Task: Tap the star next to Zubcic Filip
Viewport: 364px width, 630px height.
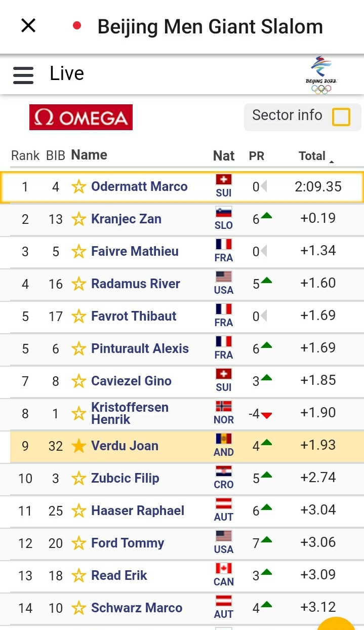Action: click(78, 479)
